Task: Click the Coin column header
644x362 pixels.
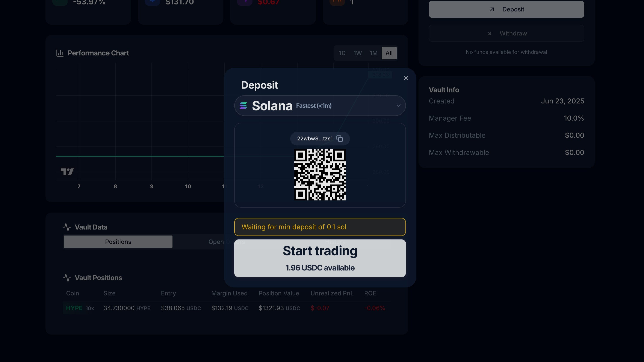Action: coord(73,293)
